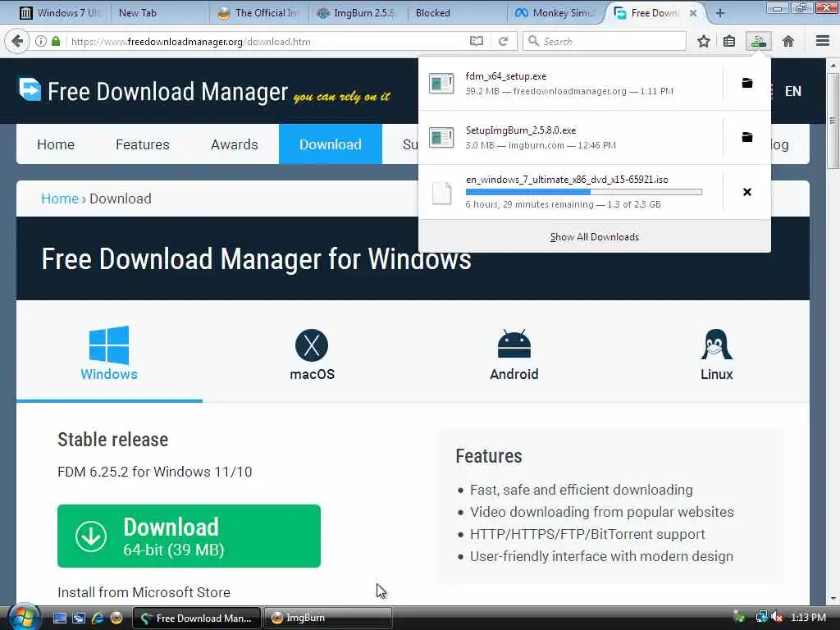Reload the page with refresh icon
The image size is (840, 630).
[503, 41]
